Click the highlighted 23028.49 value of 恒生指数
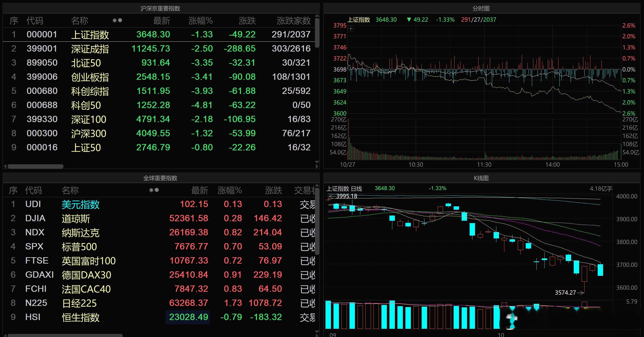 tap(188, 317)
